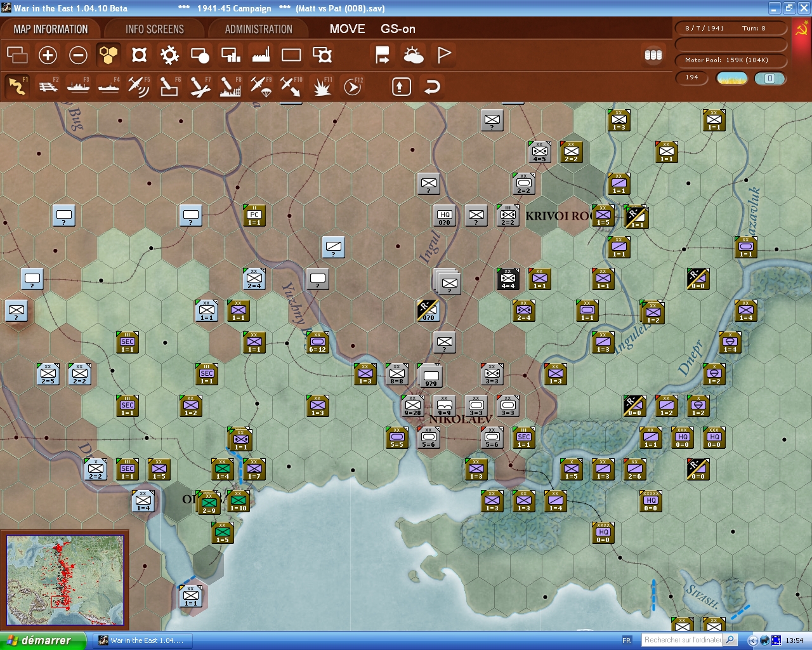Select the PC unit counter

tap(254, 215)
